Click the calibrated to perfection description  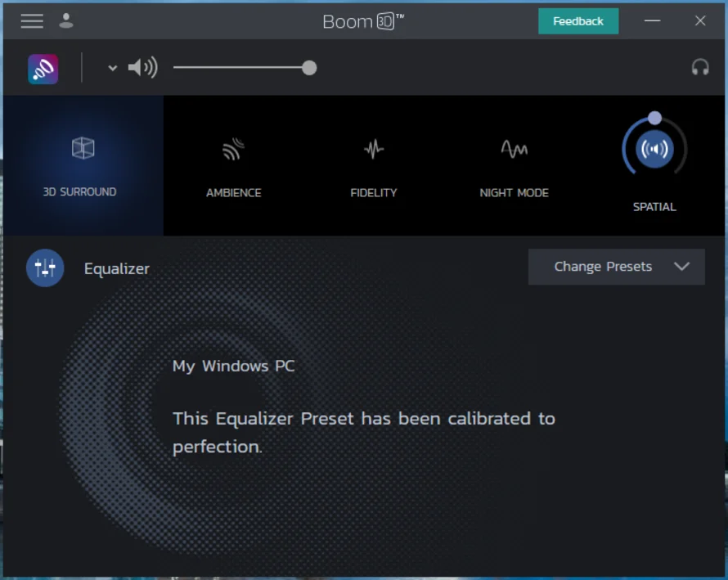coord(364,432)
